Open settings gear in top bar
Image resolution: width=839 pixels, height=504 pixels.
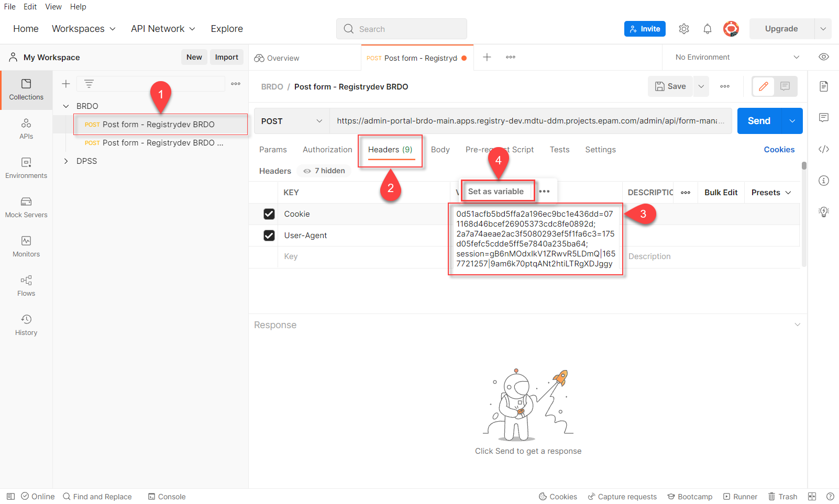click(x=683, y=29)
